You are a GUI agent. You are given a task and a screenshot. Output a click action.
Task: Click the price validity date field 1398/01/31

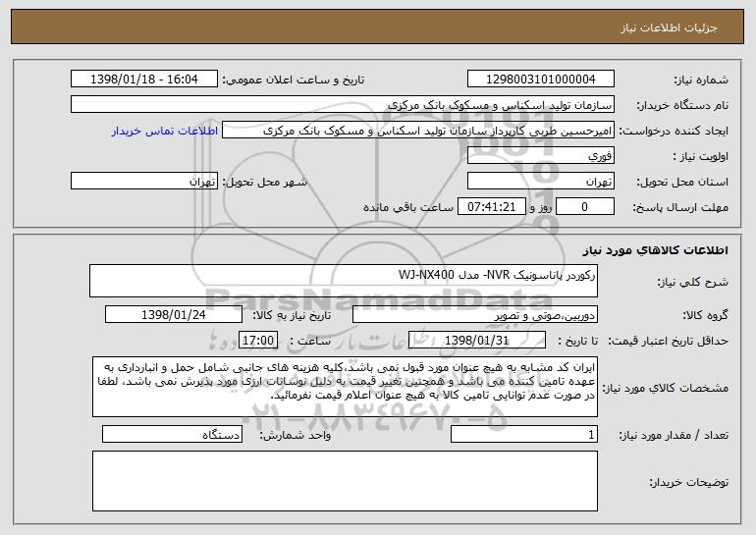[x=477, y=341]
